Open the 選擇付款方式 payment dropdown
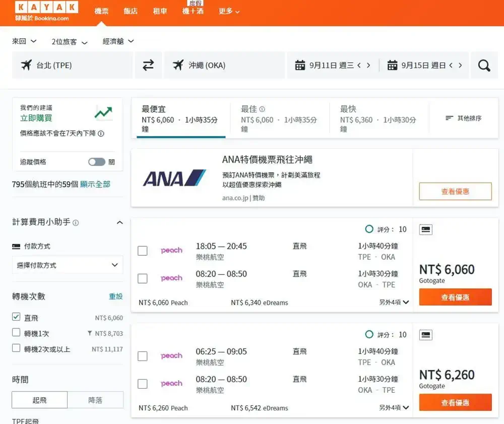This screenshot has width=504, height=424. [68, 265]
